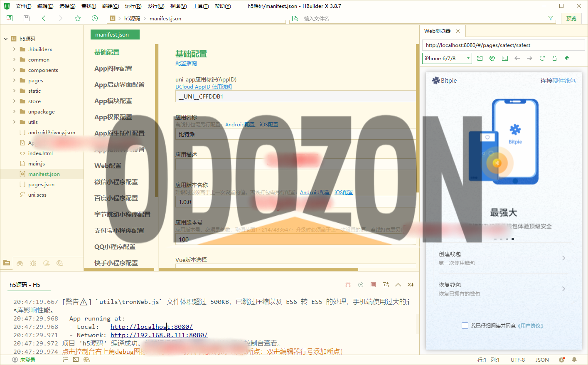Click the update clock icon in the status bar
Image resolution: width=588 pixels, height=365 pixels.
[562, 360]
